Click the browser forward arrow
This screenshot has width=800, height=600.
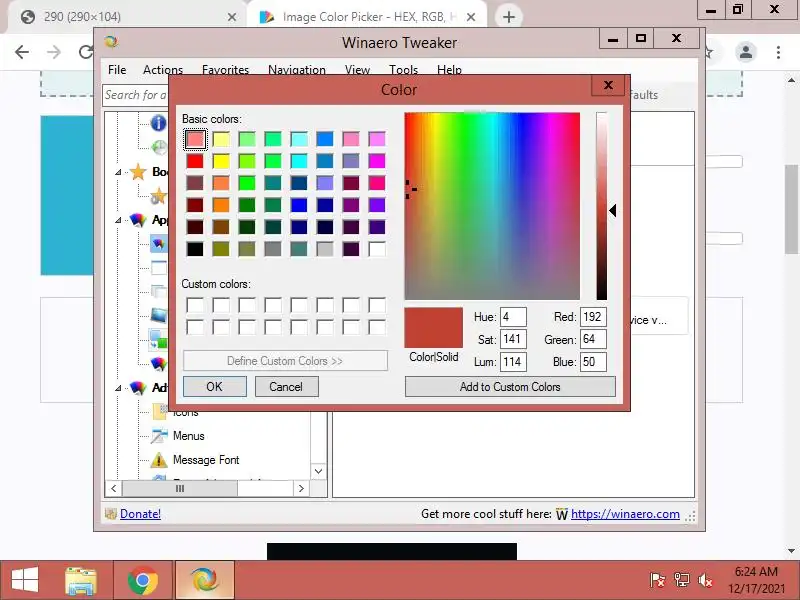54,52
